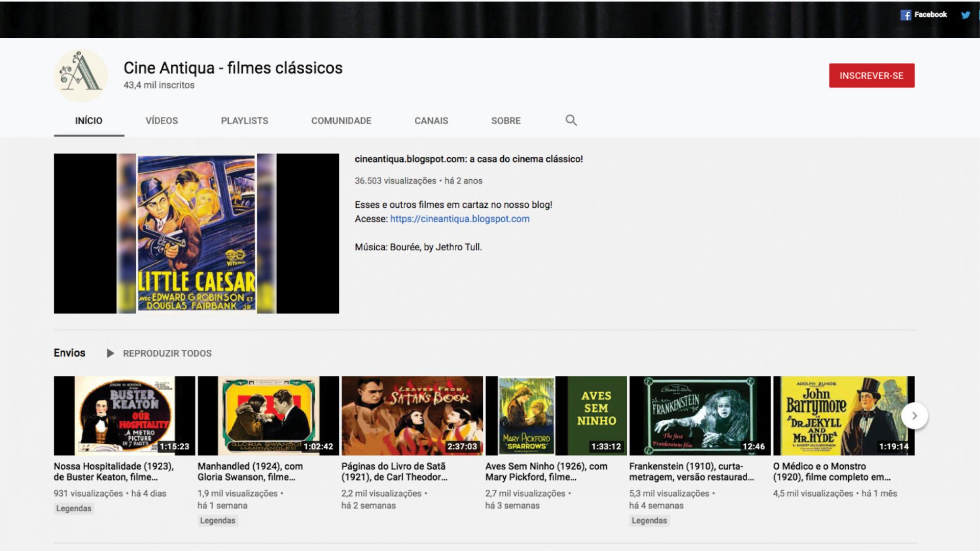Play the featured Little Caesar trailer video
This screenshot has width=980, height=551.
[197, 233]
